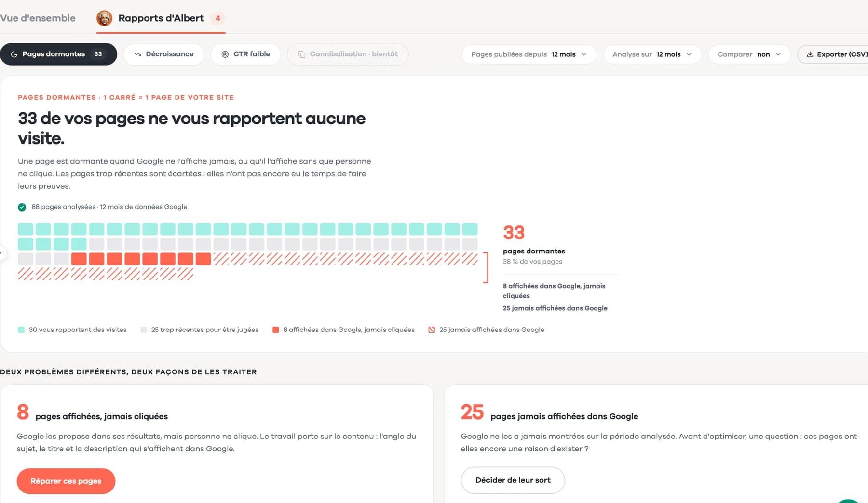Click the moon icon in Pages dormantes
868x503 pixels.
coord(14,54)
